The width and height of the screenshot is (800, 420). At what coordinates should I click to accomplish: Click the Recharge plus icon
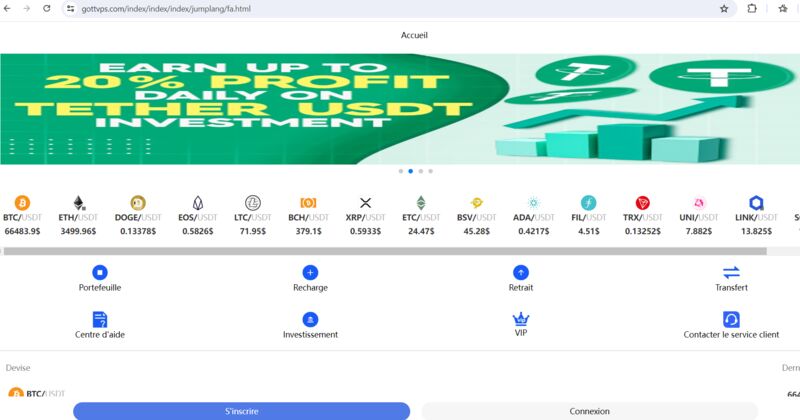pyautogui.click(x=310, y=273)
